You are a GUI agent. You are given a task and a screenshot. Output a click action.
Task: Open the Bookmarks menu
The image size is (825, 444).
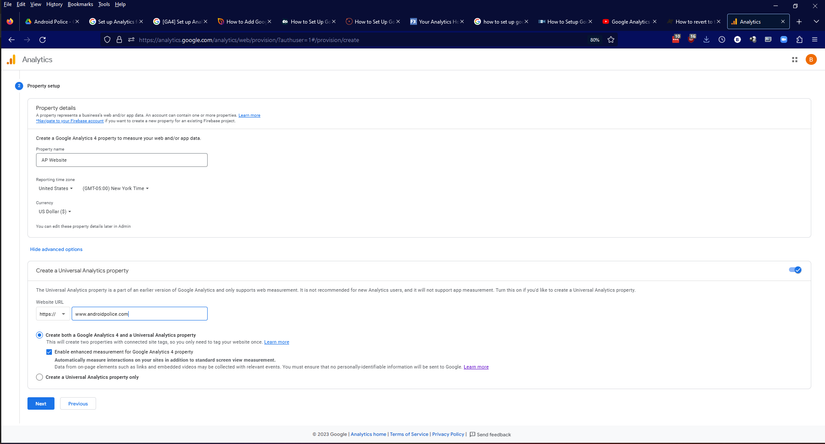tap(81, 4)
